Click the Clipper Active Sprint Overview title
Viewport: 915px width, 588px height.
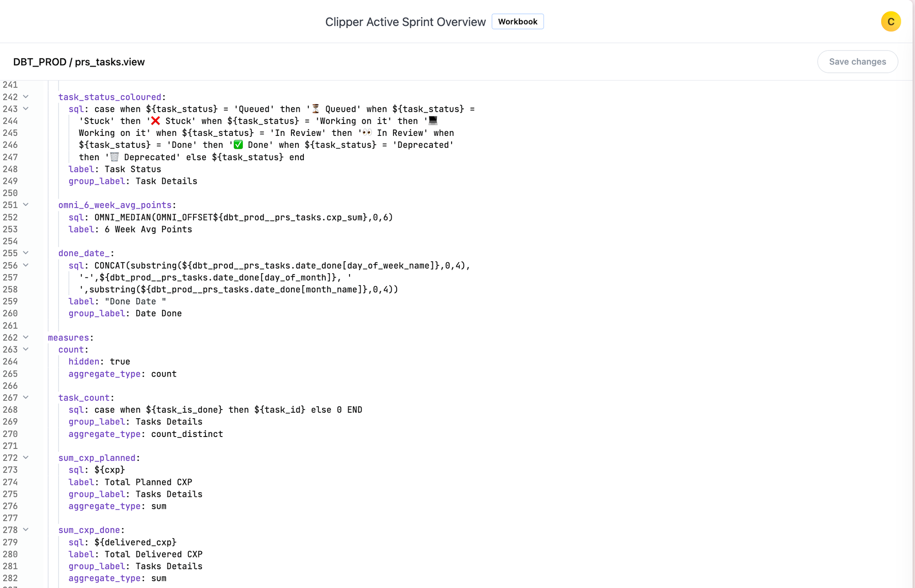pos(405,22)
